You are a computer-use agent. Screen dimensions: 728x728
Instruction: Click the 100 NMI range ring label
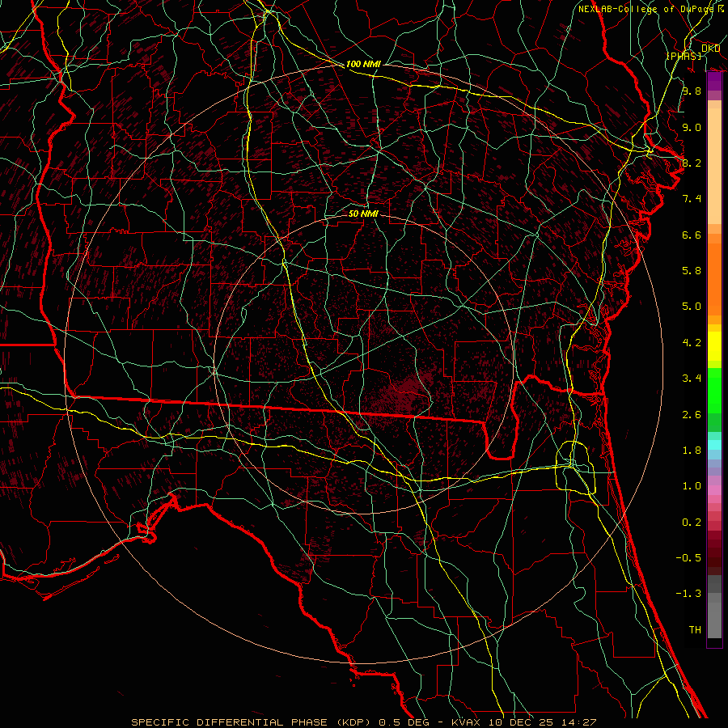(x=363, y=64)
